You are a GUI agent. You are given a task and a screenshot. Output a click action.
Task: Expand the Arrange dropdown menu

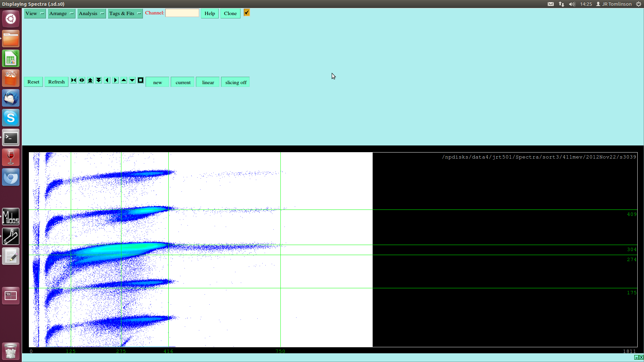coord(62,13)
